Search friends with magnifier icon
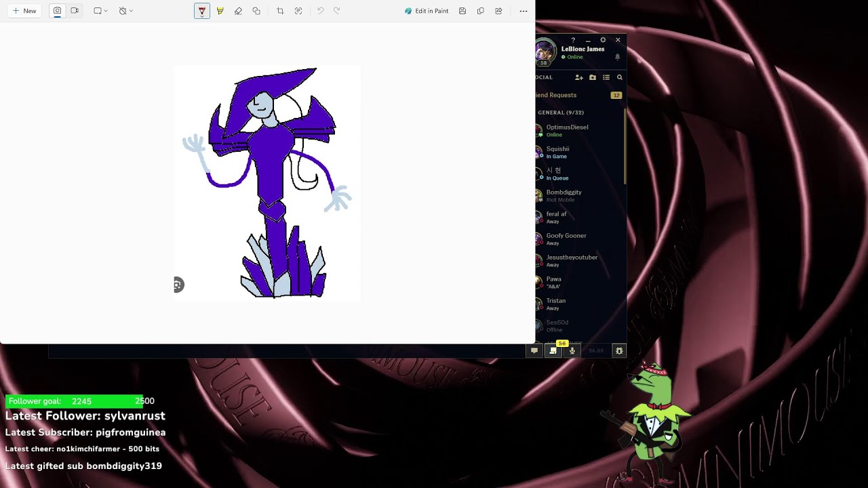Image resolution: width=868 pixels, height=488 pixels. 620,77
